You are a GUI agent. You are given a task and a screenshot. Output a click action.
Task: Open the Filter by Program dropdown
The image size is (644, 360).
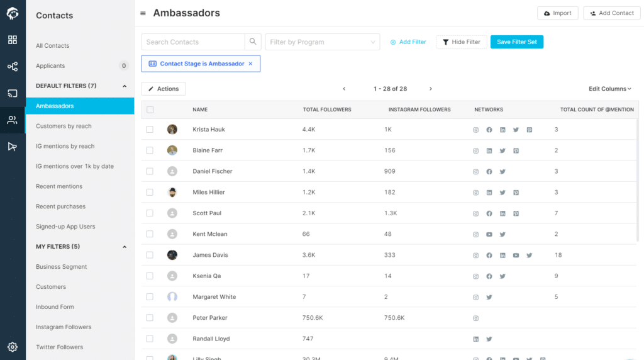tap(322, 42)
